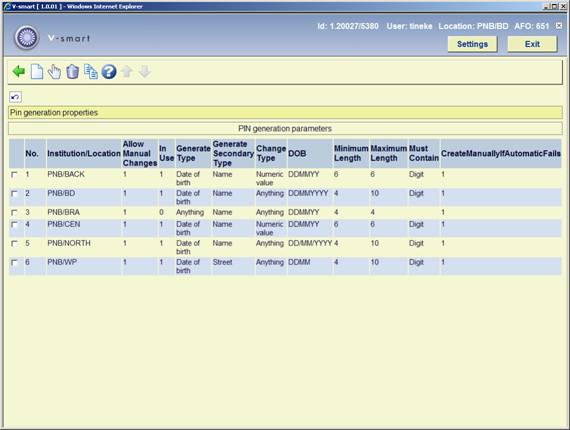Close the header panel with X icon
570x430 pixels.
[559, 26]
